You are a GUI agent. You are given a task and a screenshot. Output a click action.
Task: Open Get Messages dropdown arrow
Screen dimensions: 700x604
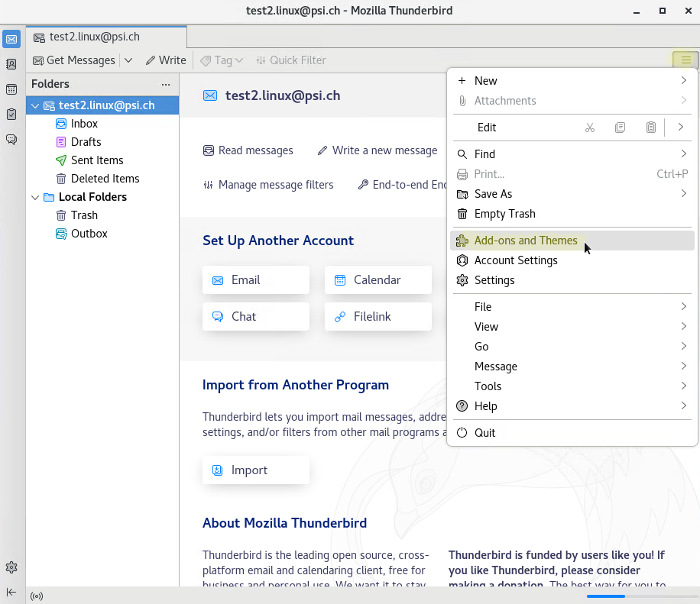click(x=128, y=60)
